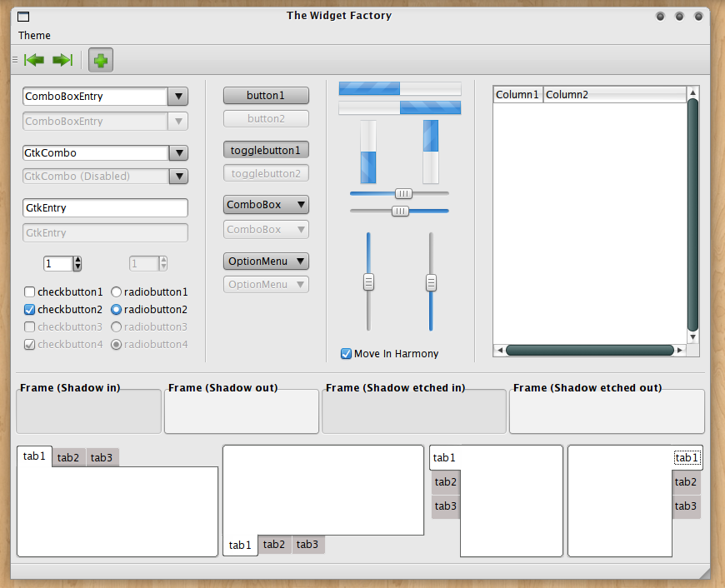
Task: Click the vertical scrollbar thumb of list
Action: pos(692,215)
